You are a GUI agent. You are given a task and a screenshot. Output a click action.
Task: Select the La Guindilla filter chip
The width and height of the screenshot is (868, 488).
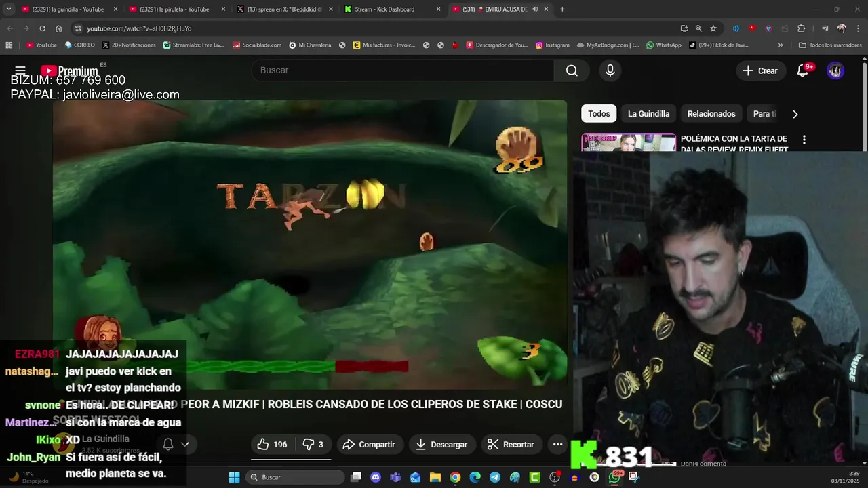(648, 114)
